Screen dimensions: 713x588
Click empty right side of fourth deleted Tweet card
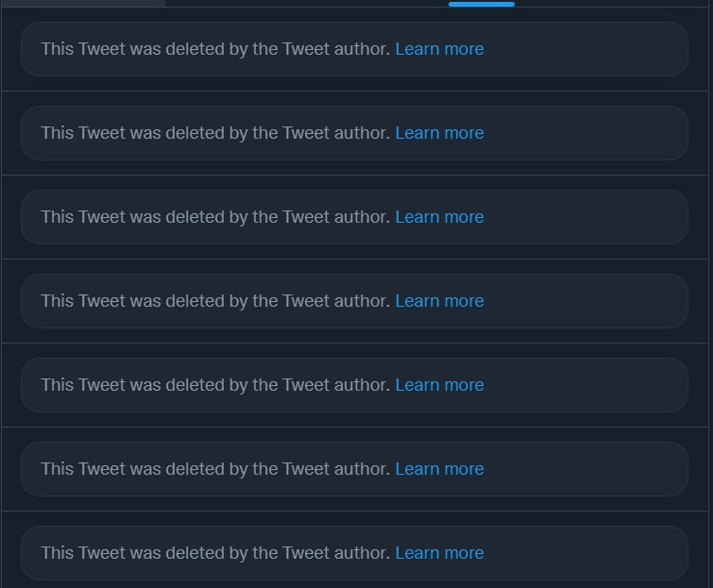click(x=586, y=301)
